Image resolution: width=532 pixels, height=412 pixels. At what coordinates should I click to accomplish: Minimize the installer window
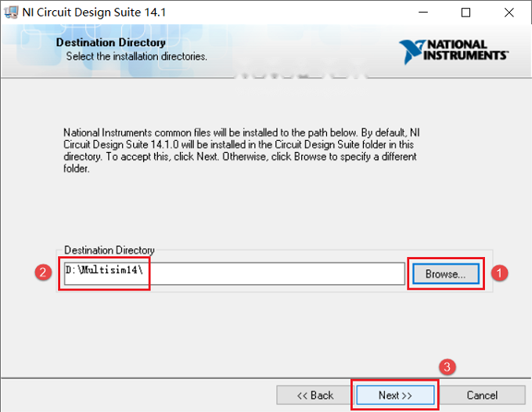[x=423, y=13]
